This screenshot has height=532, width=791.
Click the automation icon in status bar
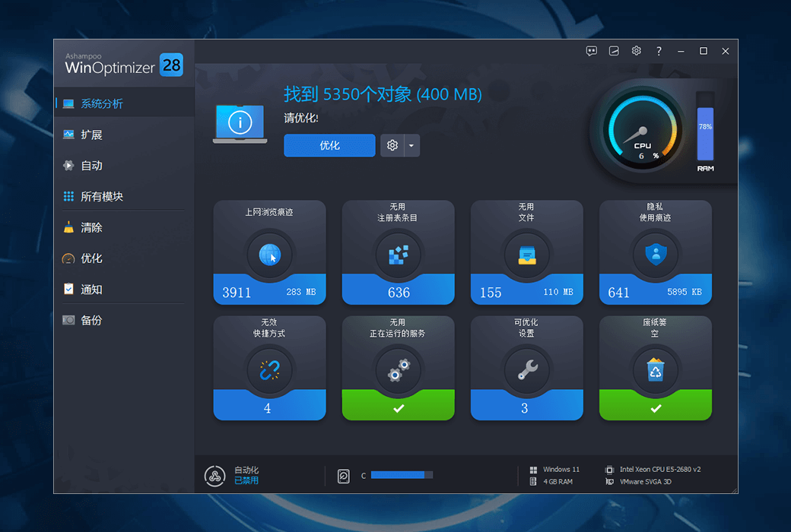click(215, 476)
